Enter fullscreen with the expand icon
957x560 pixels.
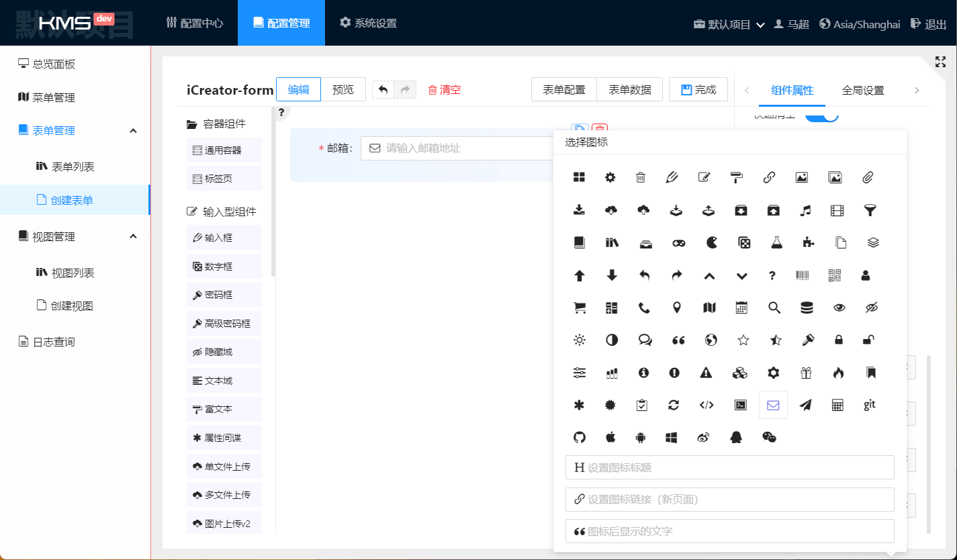tap(940, 62)
